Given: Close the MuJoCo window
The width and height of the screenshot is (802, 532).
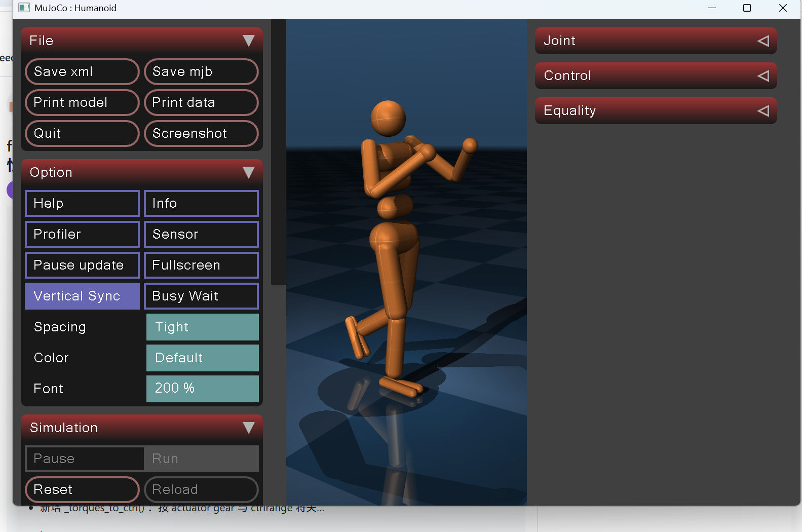Looking at the screenshot, I should pos(783,8).
